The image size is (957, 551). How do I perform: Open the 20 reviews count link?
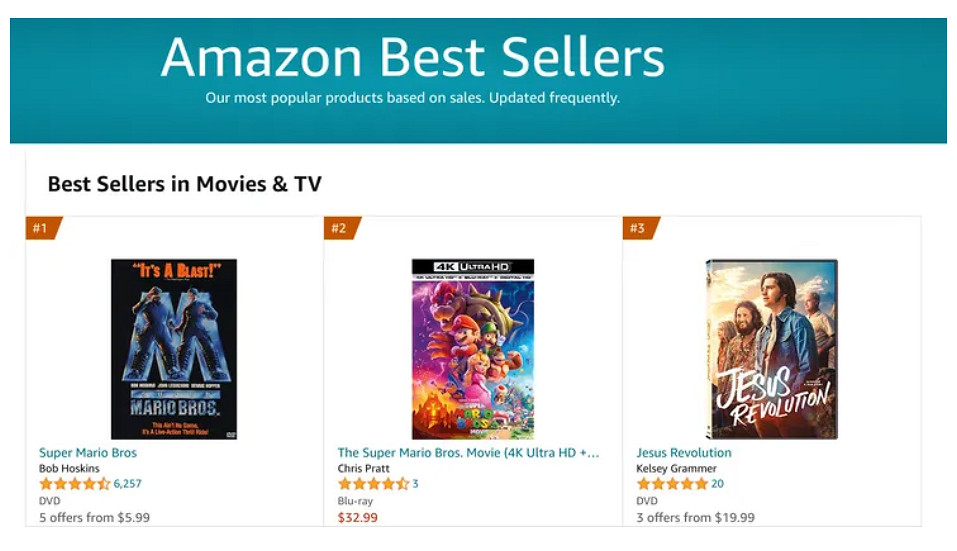[717, 484]
